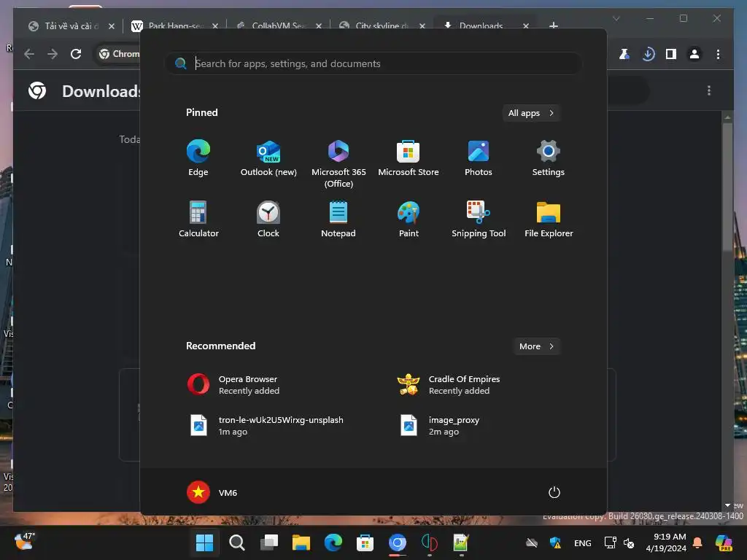
Task: Click the power button in Start menu
Action: [554, 492]
